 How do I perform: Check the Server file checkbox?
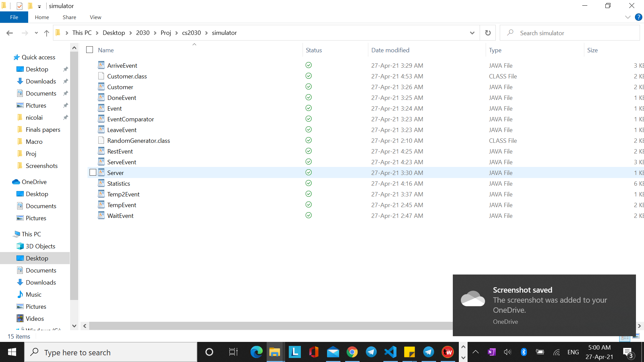pos(93,173)
